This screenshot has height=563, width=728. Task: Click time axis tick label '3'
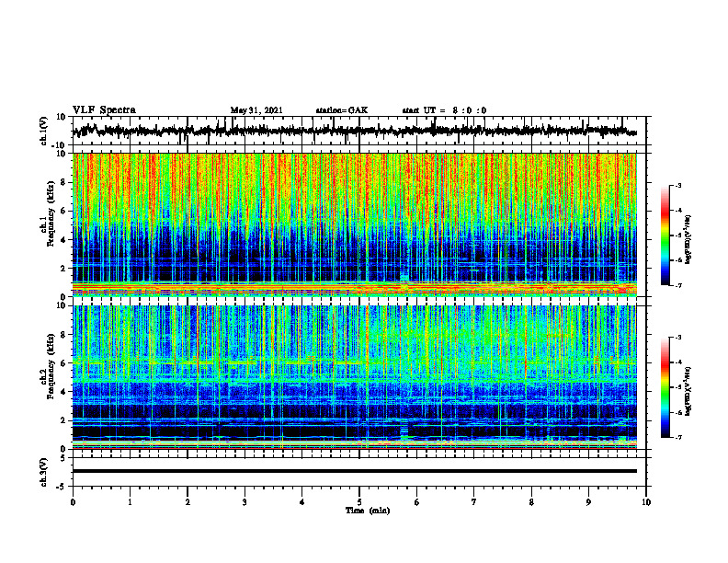click(245, 502)
